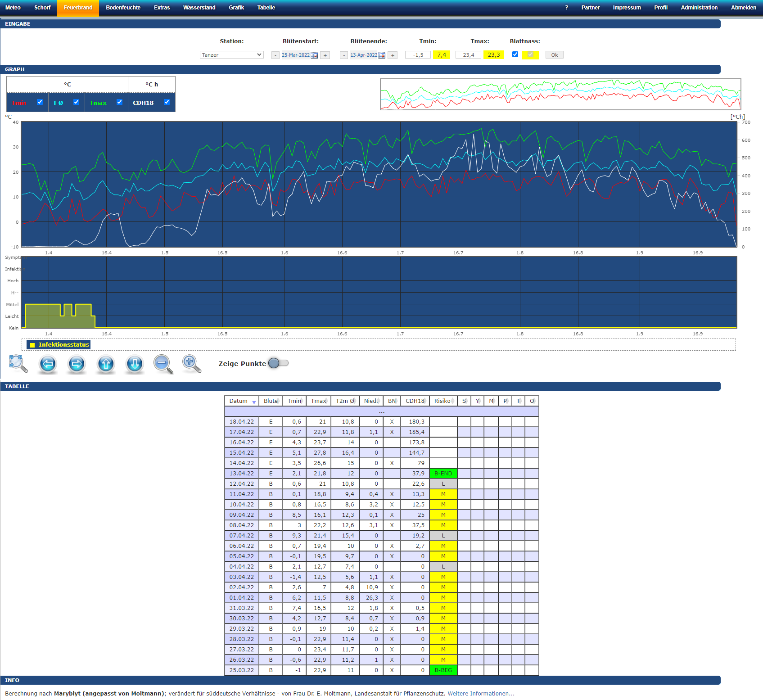Toggle the CDH18 curve checkbox

tap(167, 102)
